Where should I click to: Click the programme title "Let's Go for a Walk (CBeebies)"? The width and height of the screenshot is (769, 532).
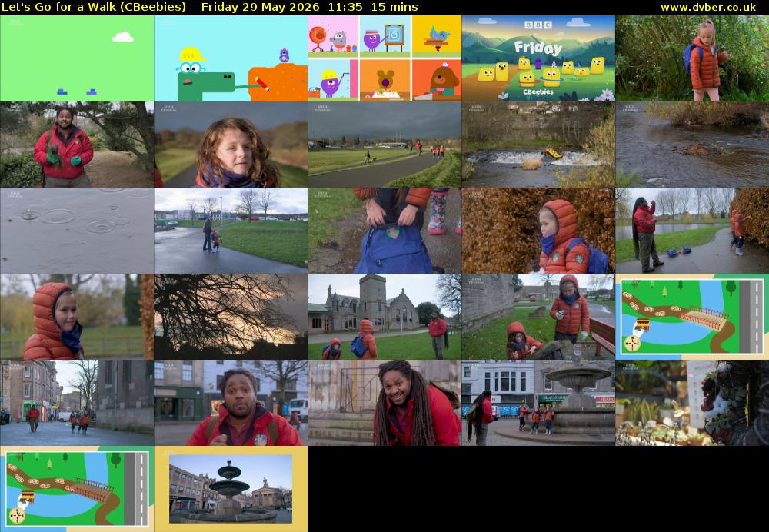(94, 7)
